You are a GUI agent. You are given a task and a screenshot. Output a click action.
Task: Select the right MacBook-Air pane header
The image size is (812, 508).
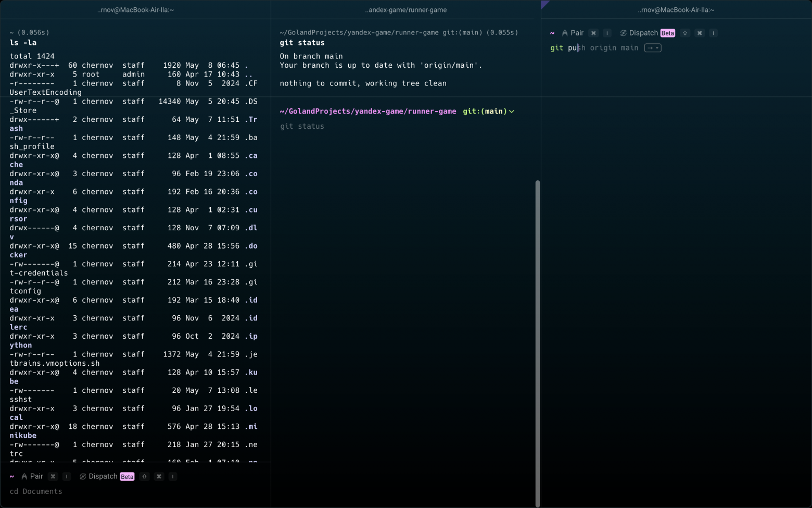[676, 10]
